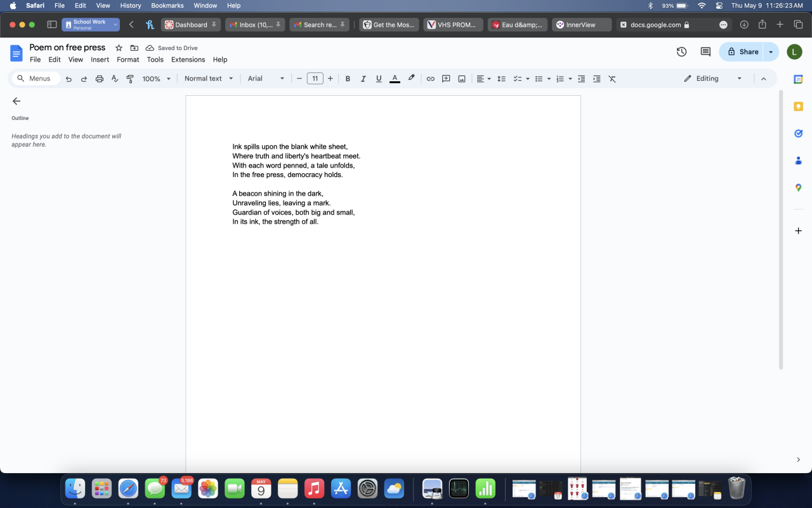Open Google Keep in side panel
Screen dimensions: 812x508
coord(799,107)
